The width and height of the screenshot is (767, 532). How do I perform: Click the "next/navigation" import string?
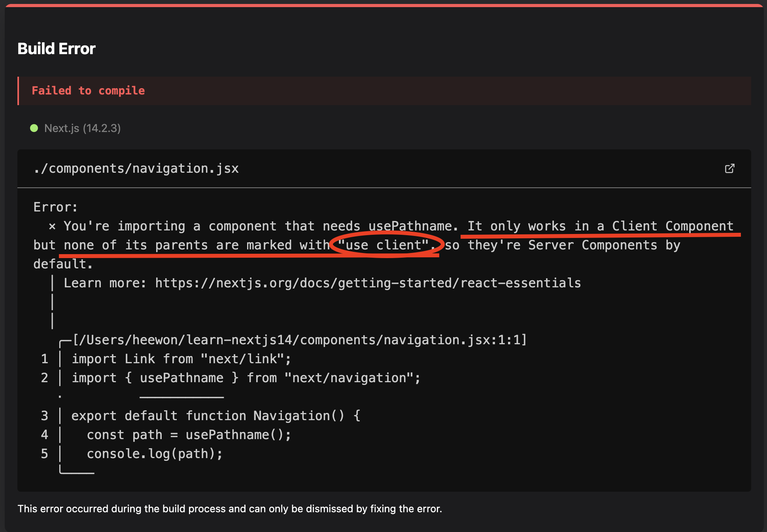click(x=349, y=378)
